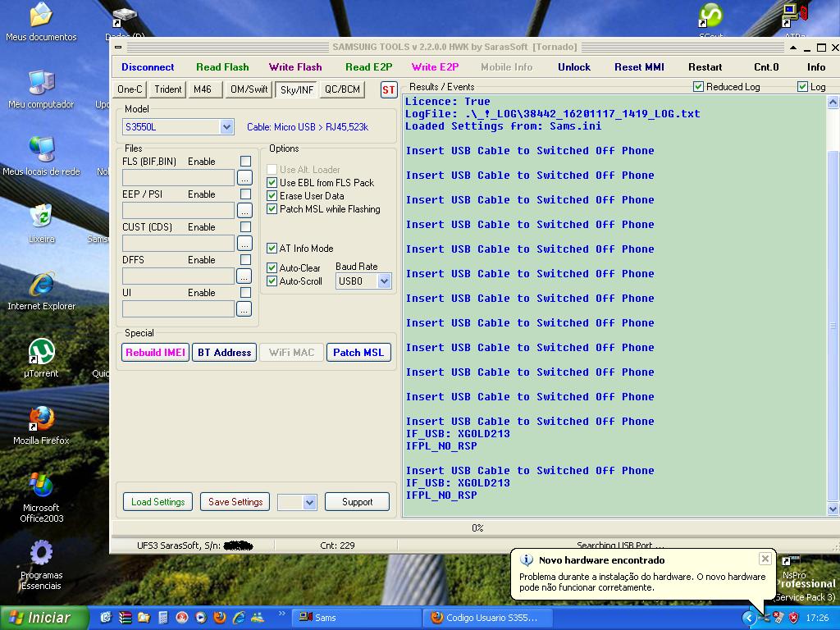
Task: Open Meu computador desktop icon
Action: (x=41, y=84)
